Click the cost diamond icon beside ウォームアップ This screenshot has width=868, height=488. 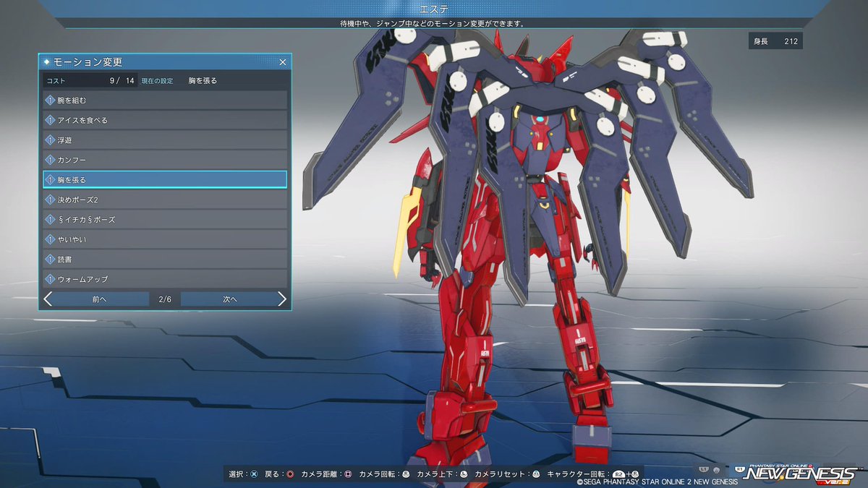(x=51, y=278)
